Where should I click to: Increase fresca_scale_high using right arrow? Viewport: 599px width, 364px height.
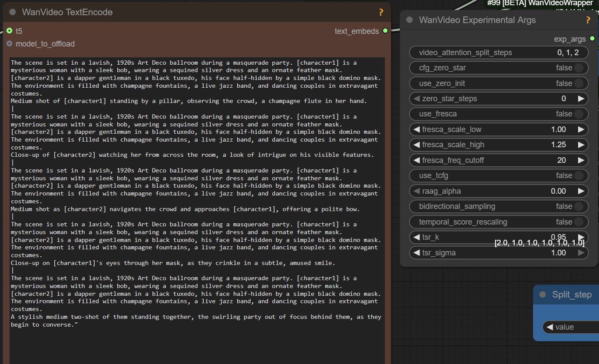tap(582, 145)
